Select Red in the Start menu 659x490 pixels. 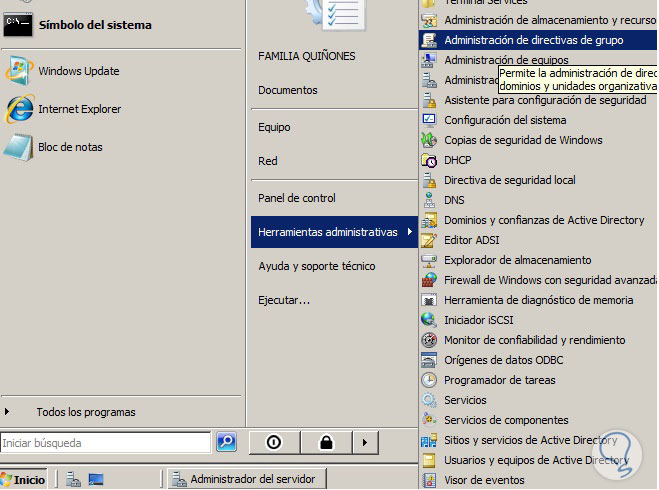[x=268, y=161]
